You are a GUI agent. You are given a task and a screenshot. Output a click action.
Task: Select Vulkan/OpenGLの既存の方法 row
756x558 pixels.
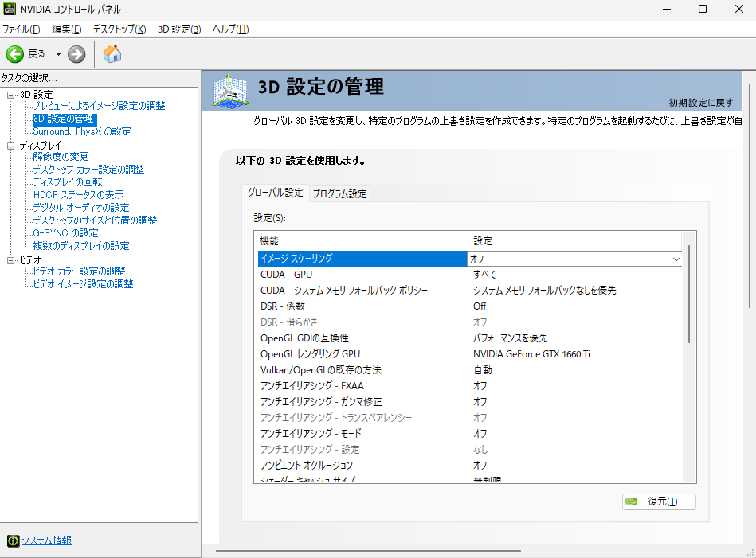coord(470,370)
